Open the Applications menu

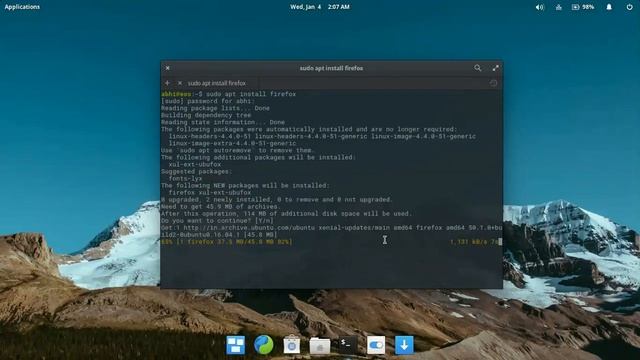22,7
